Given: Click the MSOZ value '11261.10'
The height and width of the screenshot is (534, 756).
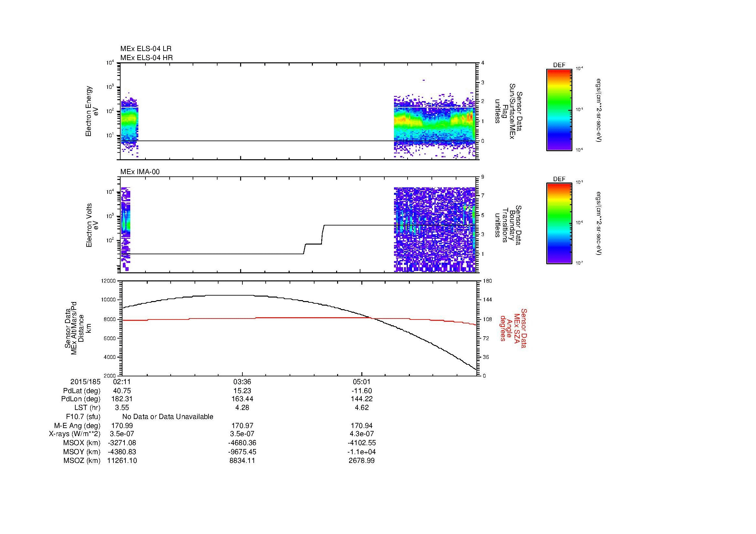Looking at the screenshot, I should pos(122,461).
